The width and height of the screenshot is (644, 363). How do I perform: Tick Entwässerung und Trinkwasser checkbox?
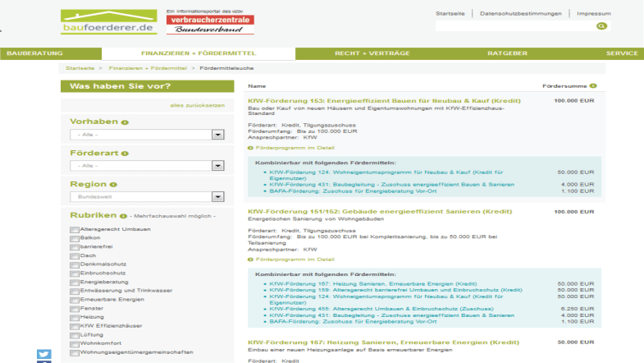(75, 291)
